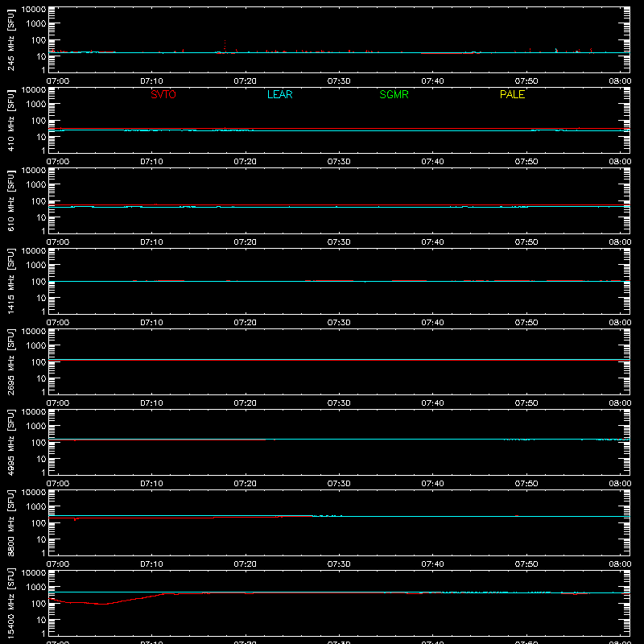This screenshot has height=644, width=644.
Task: Click 07:10 label under the 8800 MHz panel
Action: click(x=151, y=564)
